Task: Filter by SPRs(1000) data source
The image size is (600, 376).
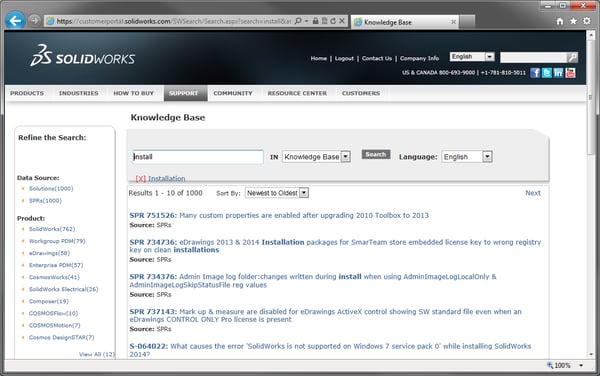Action: coord(45,200)
